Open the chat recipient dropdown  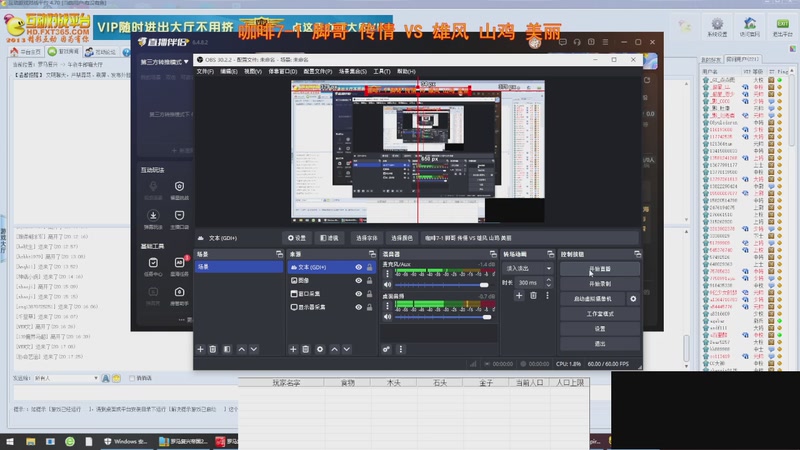tap(66, 378)
